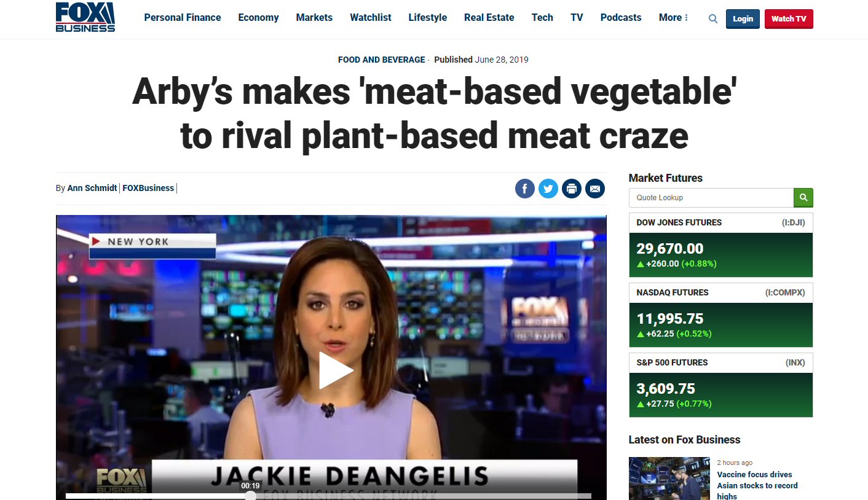
Task: Open the FOOD AND BEVERAGE category link
Action: tap(381, 60)
